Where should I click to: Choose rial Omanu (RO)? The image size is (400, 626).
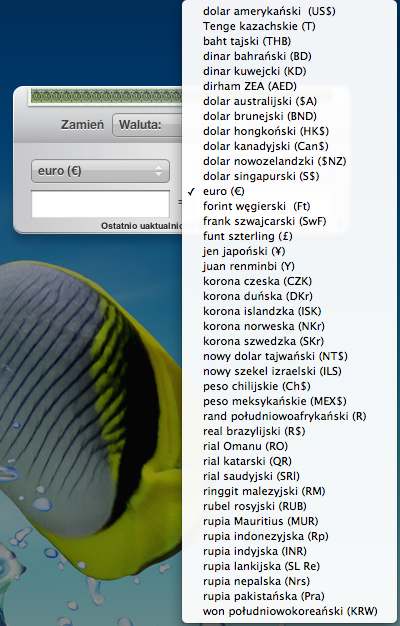pos(289,446)
